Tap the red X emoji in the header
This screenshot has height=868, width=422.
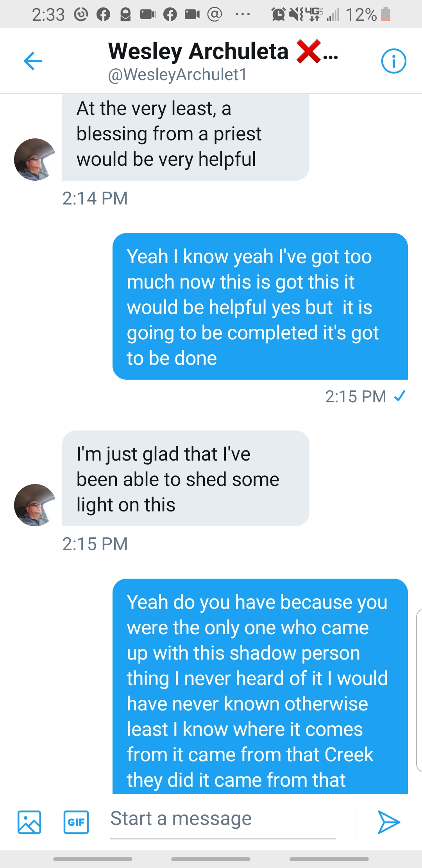point(308,51)
